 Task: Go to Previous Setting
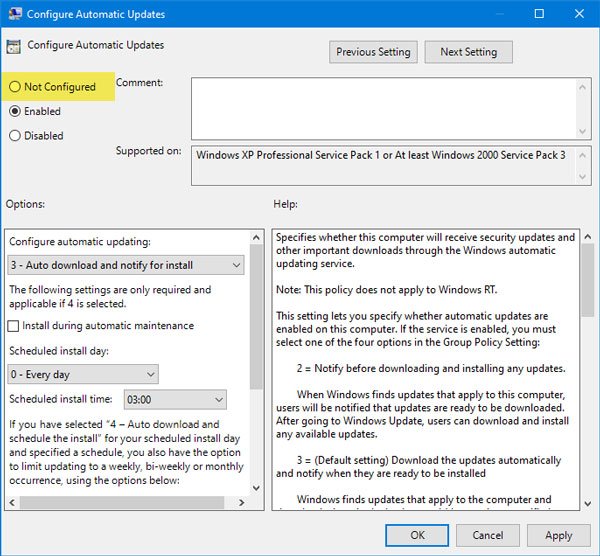(x=372, y=52)
